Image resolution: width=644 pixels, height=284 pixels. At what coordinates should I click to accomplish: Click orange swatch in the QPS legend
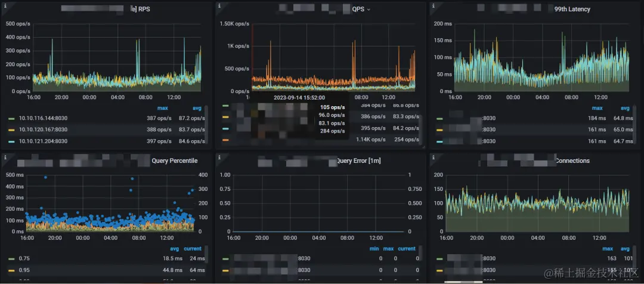pos(225,140)
